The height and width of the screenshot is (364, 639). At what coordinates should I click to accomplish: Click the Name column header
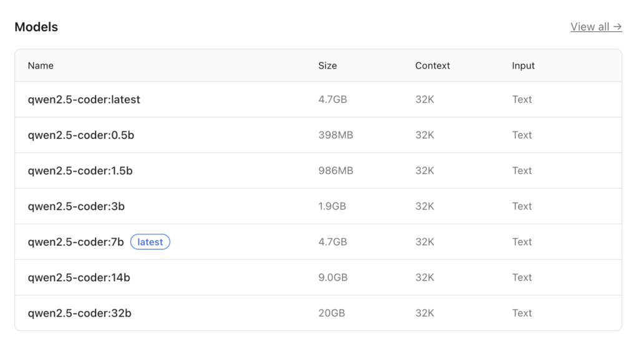pos(41,65)
